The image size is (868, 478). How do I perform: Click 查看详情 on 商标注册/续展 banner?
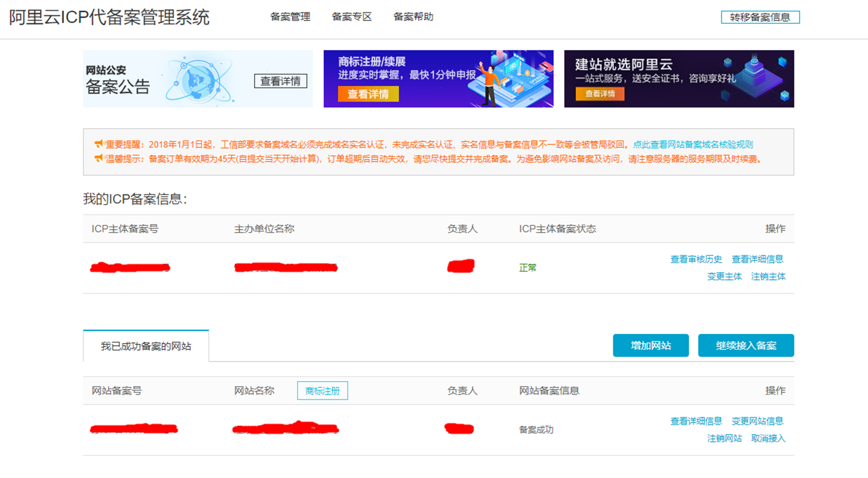pos(368,94)
